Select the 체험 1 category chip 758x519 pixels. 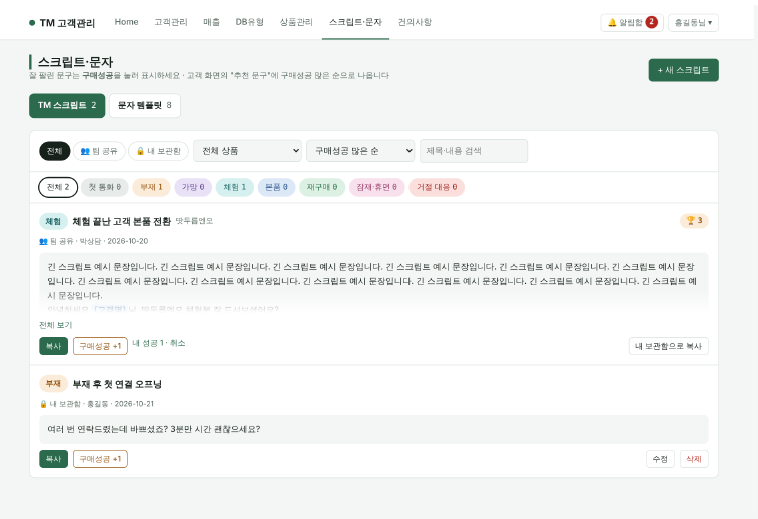pyautogui.click(x=234, y=187)
